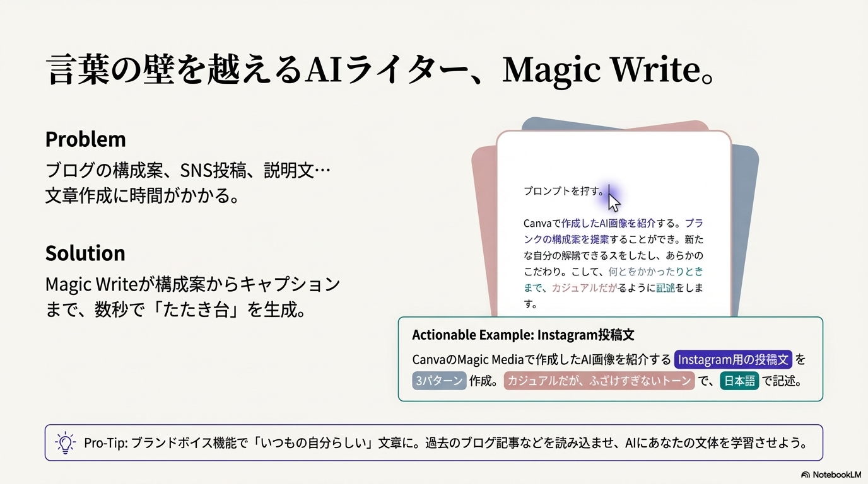Click the pink カジュアルだが、ふざけすぎないトーン tag
This screenshot has width=868, height=484.
point(599,381)
